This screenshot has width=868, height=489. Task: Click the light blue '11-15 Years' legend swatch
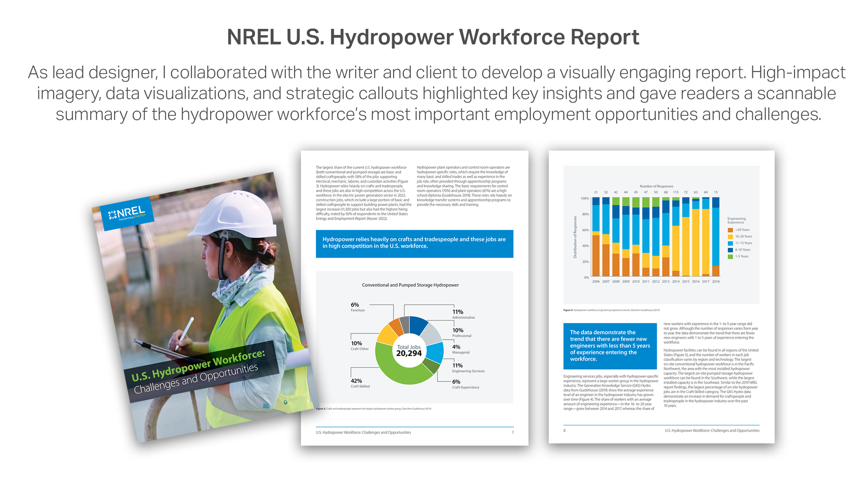pos(730,243)
